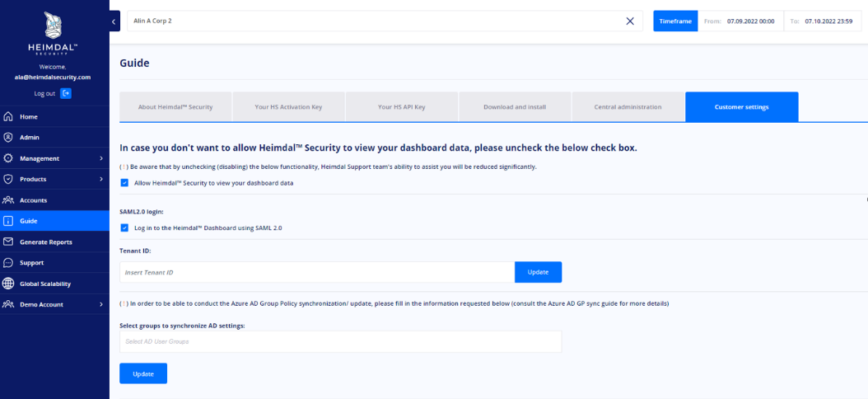The height and width of the screenshot is (399, 868).
Task: Open the About Heimdal Security tab
Action: point(175,107)
